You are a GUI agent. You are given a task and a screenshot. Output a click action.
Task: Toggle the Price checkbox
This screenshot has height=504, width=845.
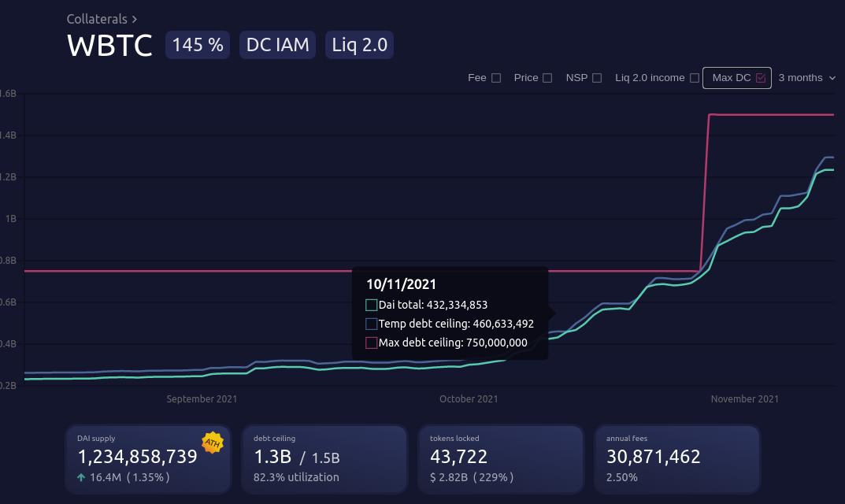click(547, 78)
